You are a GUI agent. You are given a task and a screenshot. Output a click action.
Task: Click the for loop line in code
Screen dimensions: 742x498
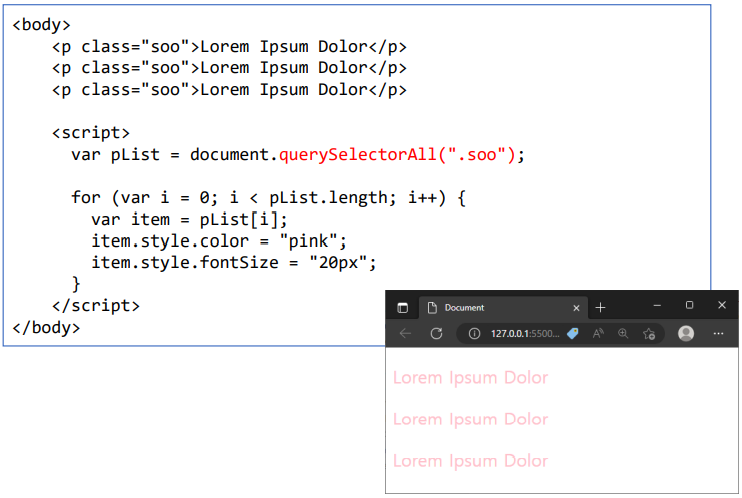(x=268, y=197)
